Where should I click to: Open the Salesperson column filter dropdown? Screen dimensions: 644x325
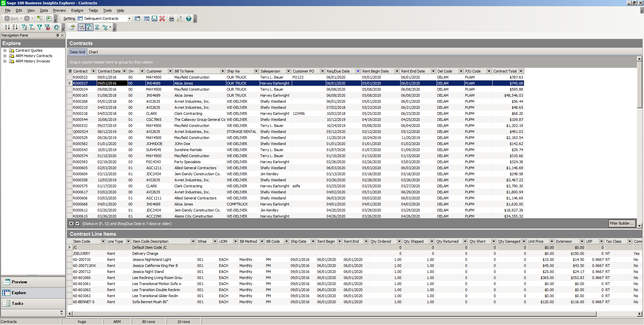pos(288,71)
